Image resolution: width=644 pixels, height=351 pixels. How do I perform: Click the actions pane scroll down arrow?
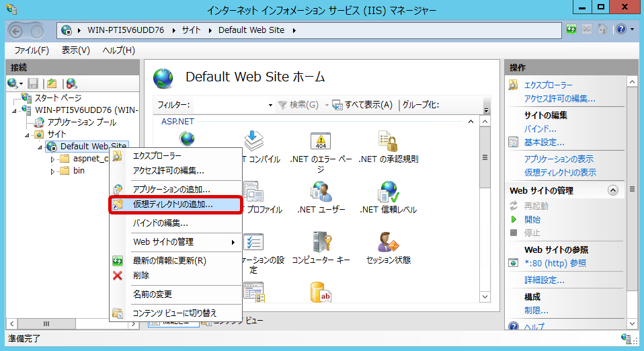(633, 324)
